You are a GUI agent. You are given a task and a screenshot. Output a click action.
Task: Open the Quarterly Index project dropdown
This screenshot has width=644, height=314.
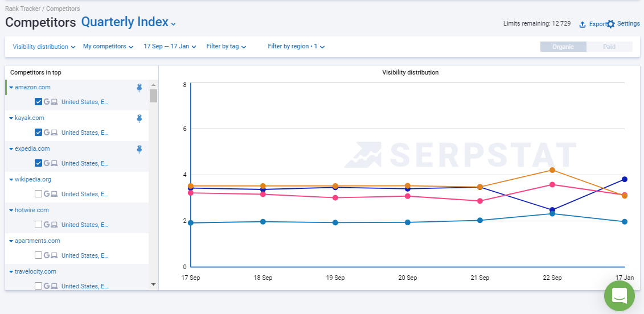point(129,22)
